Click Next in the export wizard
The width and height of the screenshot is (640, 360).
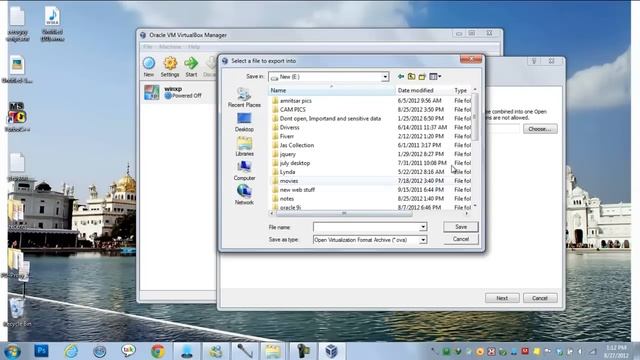pos(502,298)
